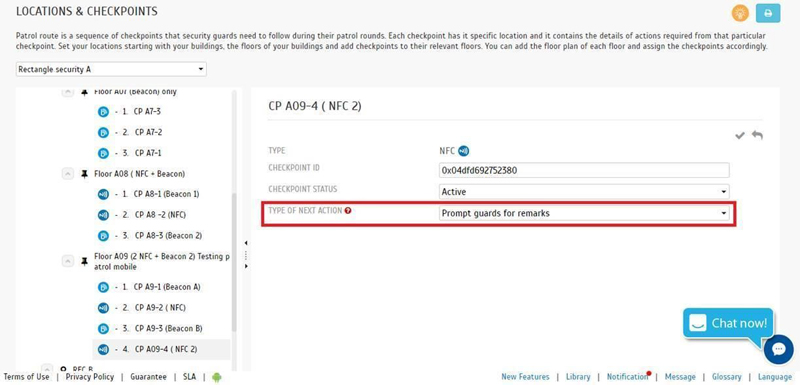The height and width of the screenshot is (385, 800).
Task: Click the right arrow on panel splitter
Action: (x=246, y=266)
